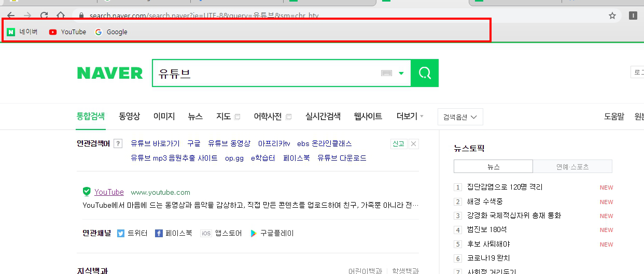This screenshot has height=274, width=644.
Task: Open the on-screen keyboard icon in search box
Action: (386, 74)
